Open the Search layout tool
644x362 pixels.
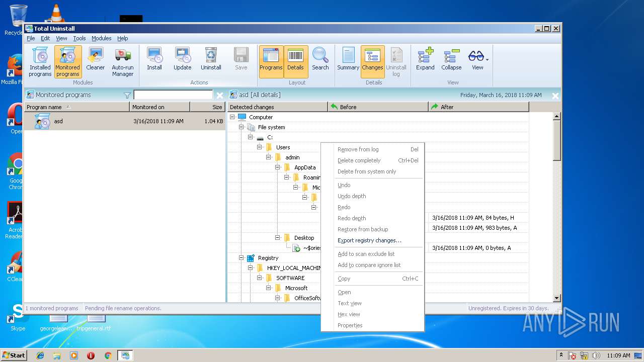(320, 59)
